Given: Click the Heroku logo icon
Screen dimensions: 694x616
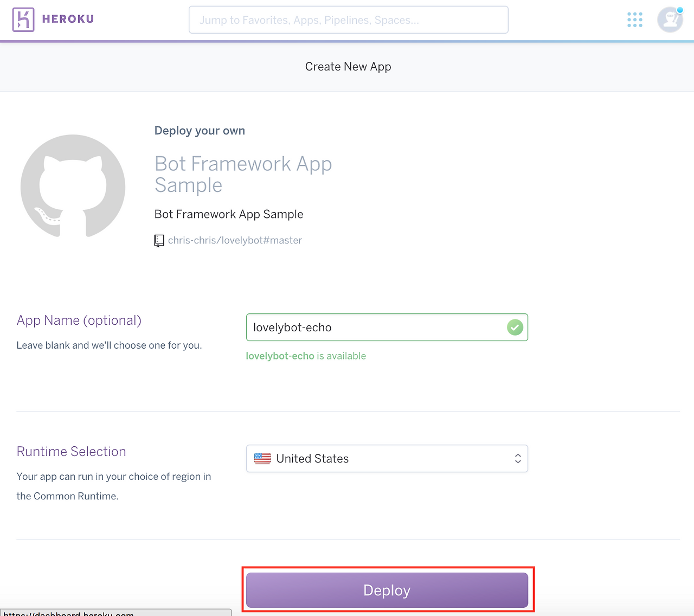Looking at the screenshot, I should click(22, 19).
